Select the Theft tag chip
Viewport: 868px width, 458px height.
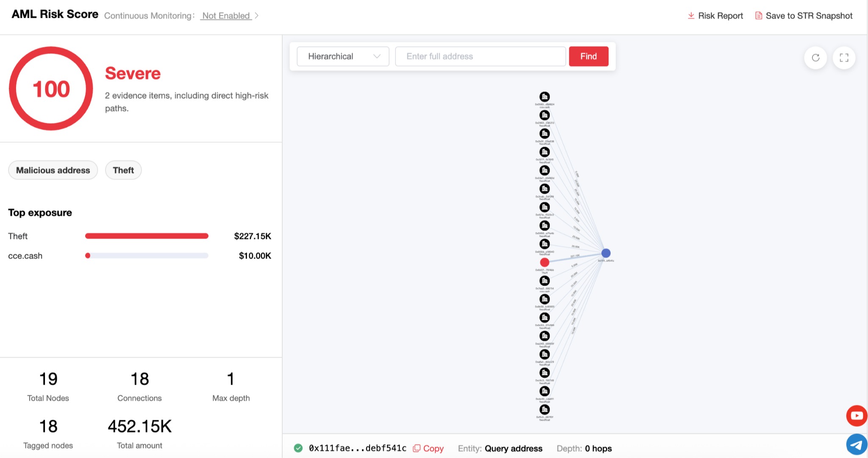[x=123, y=170]
